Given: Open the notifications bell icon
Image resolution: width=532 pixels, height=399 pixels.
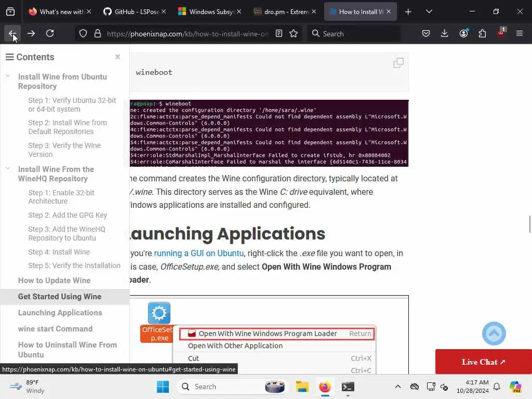Looking at the screenshot, I should pyautogui.click(x=497, y=387).
